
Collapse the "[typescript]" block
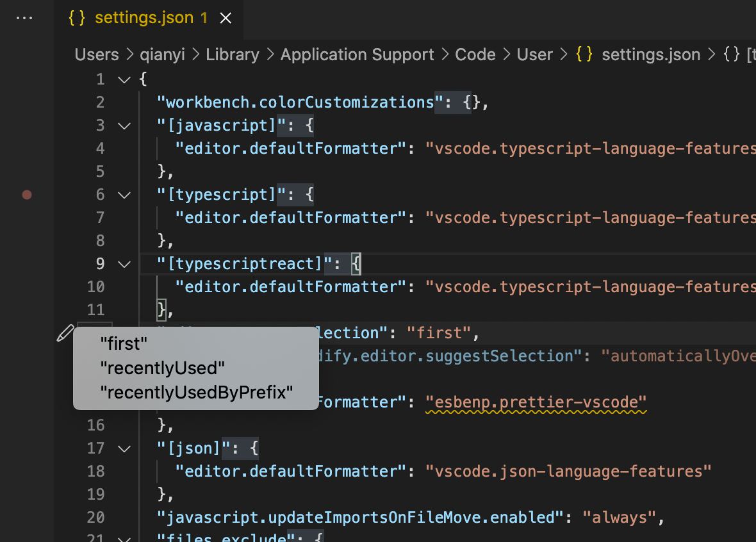point(124,194)
